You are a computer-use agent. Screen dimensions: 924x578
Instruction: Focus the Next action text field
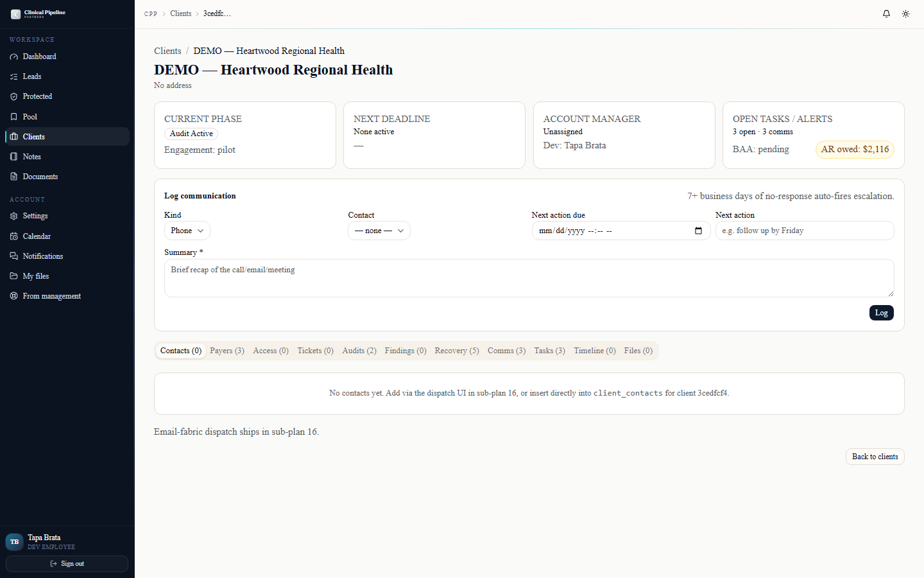805,231
